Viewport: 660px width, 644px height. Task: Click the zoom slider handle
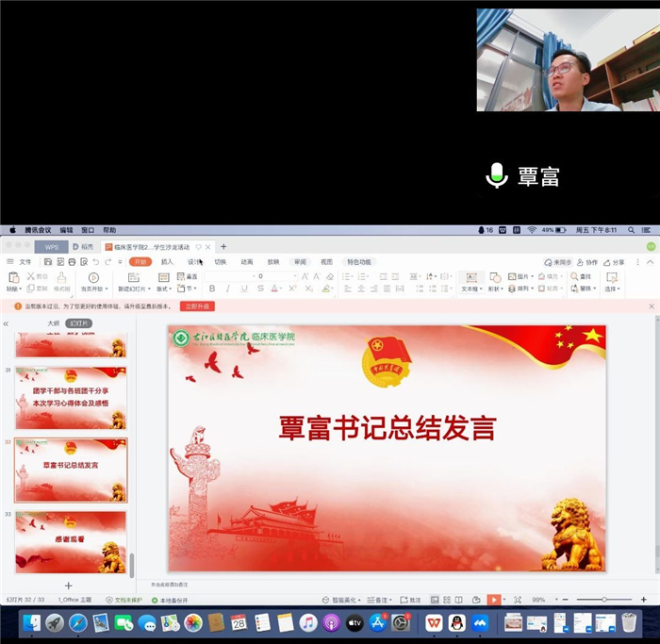pos(604,600)
